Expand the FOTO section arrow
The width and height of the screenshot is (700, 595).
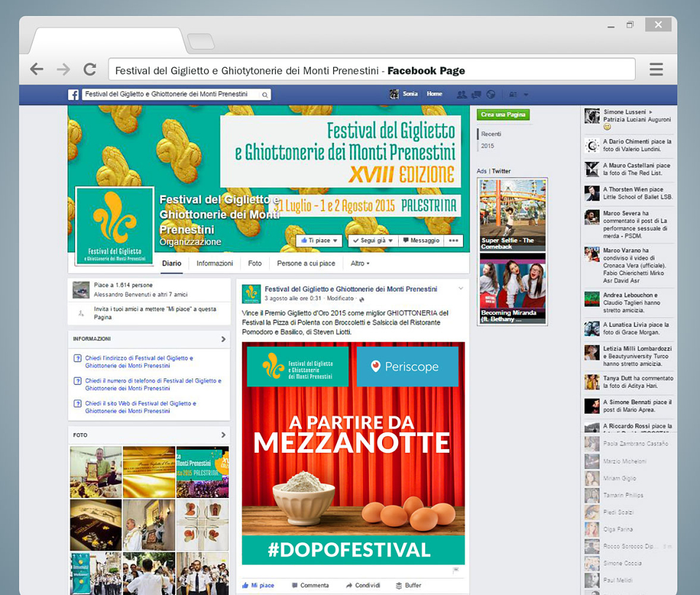[223, 435]
